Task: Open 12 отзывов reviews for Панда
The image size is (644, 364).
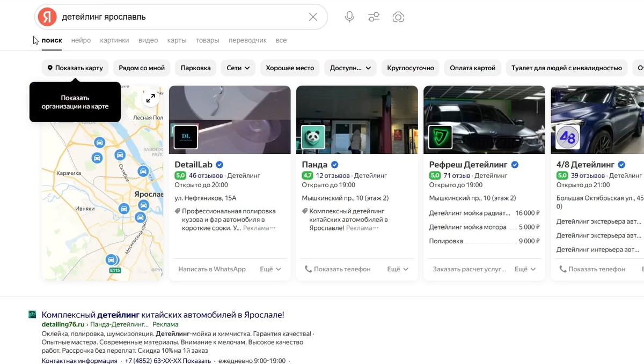Action: [333, 175]
